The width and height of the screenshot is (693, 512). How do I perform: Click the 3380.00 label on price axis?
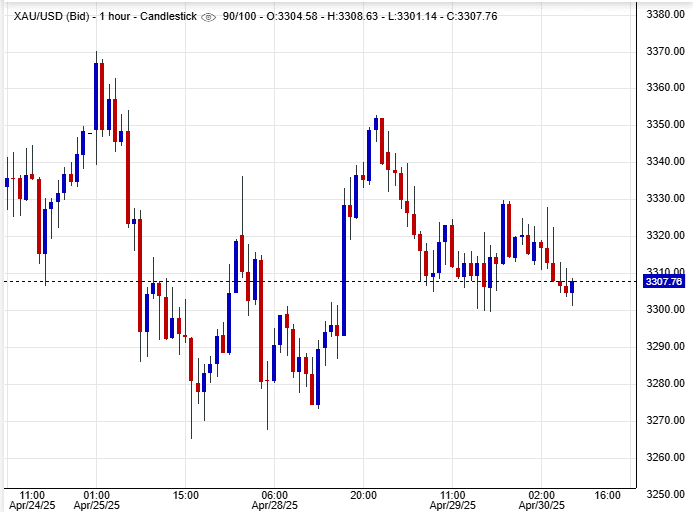(x=664, y=14)
